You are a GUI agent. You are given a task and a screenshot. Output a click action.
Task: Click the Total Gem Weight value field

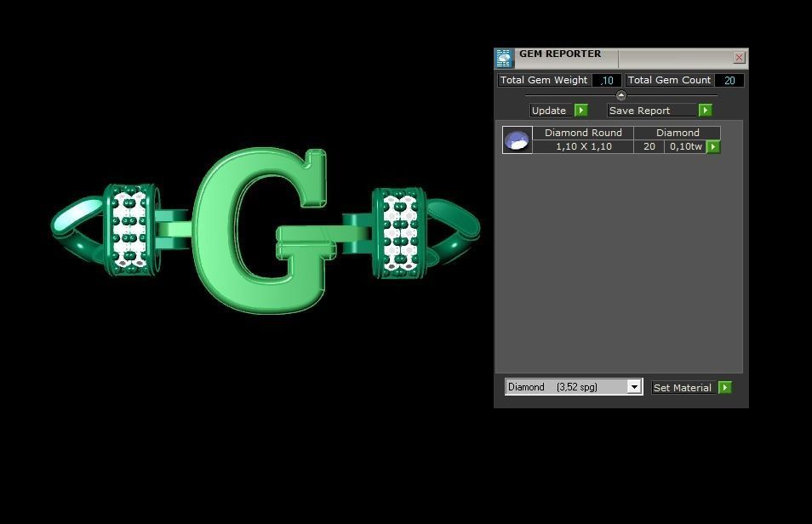pos(606,80)
